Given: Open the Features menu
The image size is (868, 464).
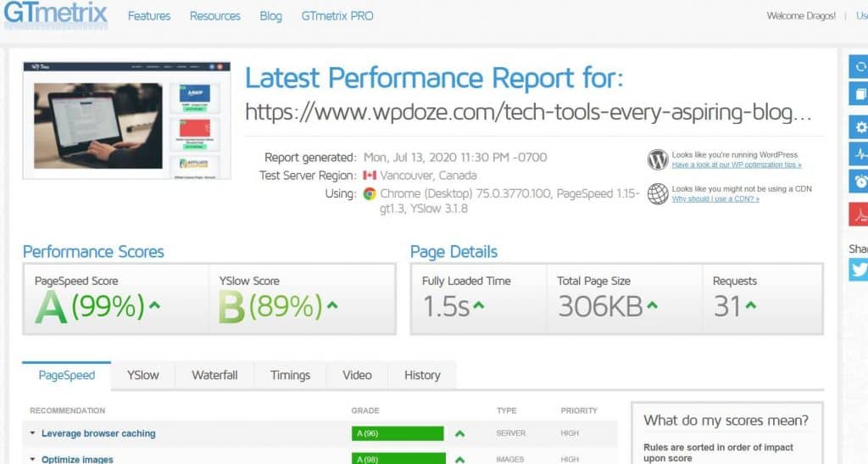Looking at the screenshot, I should 149,16.
